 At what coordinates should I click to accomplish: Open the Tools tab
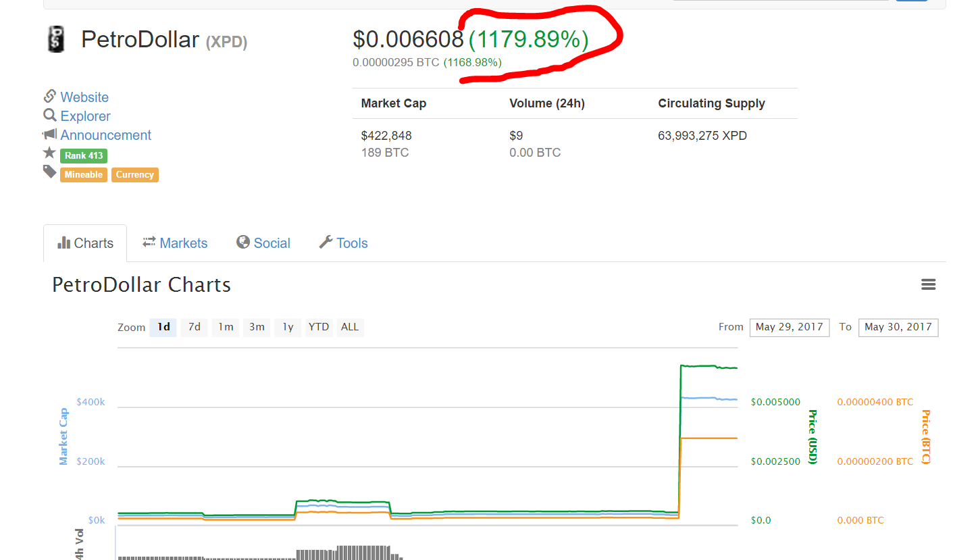(x=343, y=243)
